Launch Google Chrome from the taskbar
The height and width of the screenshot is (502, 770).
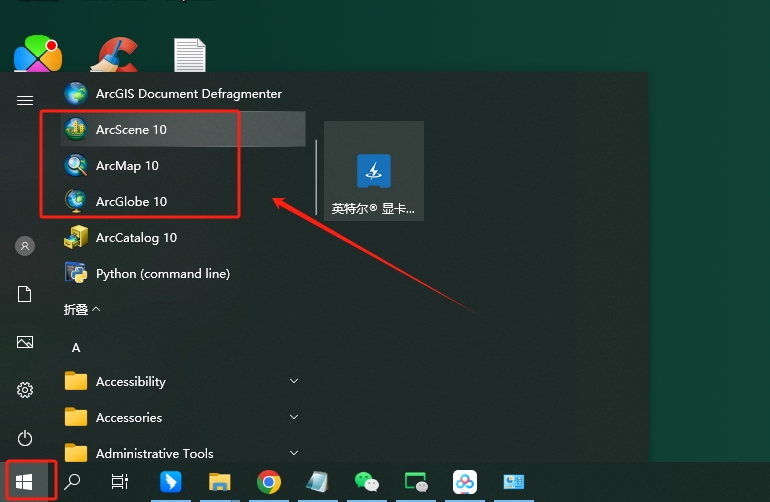point(269,482)
